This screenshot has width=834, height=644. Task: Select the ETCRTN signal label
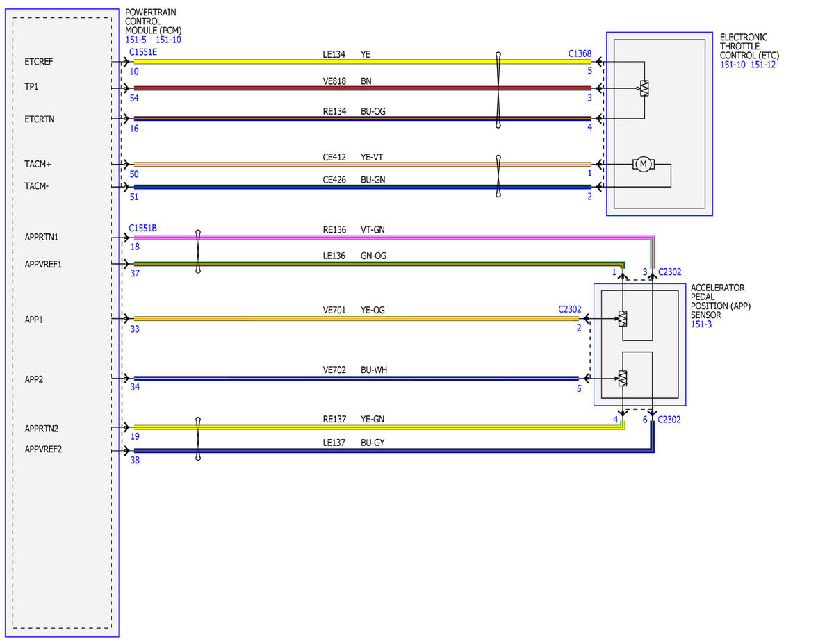click(40, 119)
